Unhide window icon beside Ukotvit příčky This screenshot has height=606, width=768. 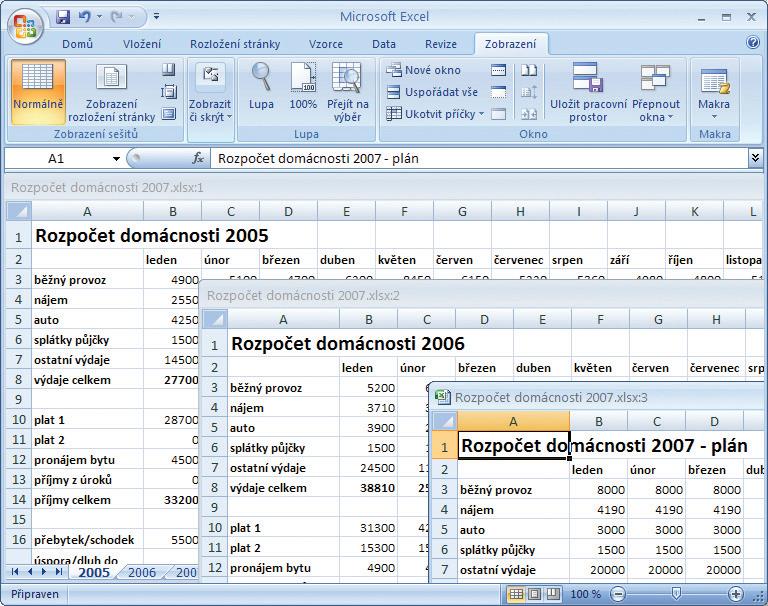498,114
